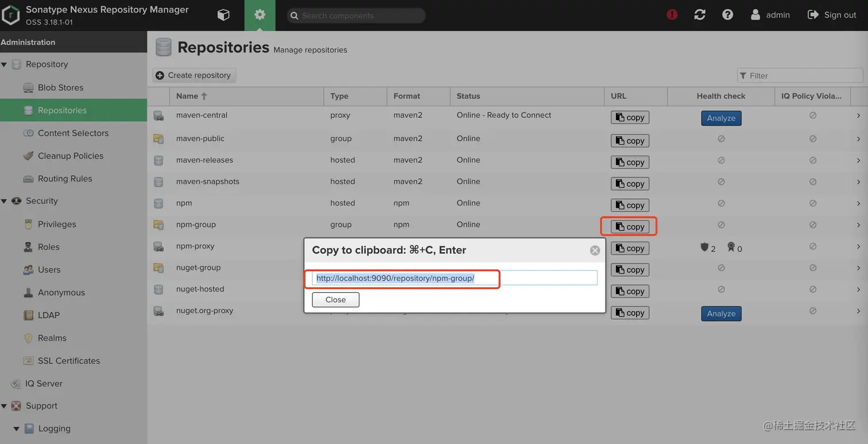Click the Create repository button

point(194,75)
